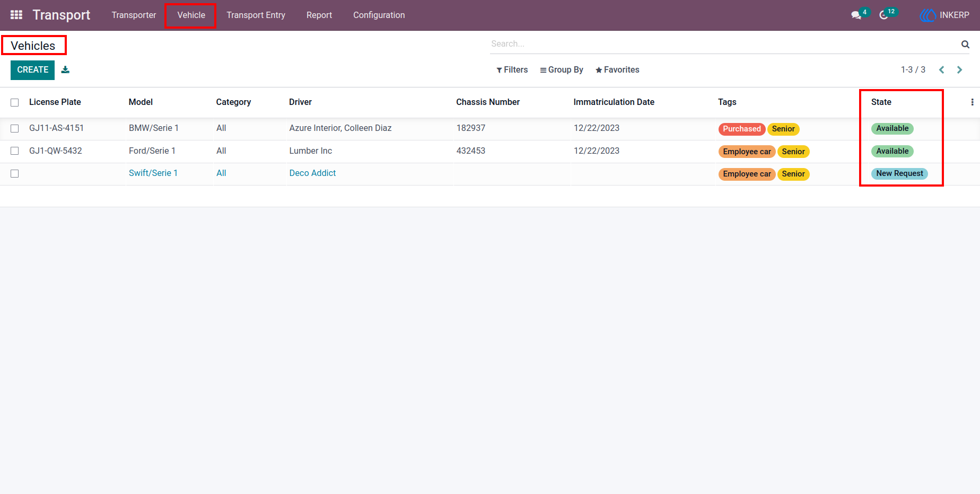
Task: Toggle the select-all rows checkbox
Action: [15, 102]
